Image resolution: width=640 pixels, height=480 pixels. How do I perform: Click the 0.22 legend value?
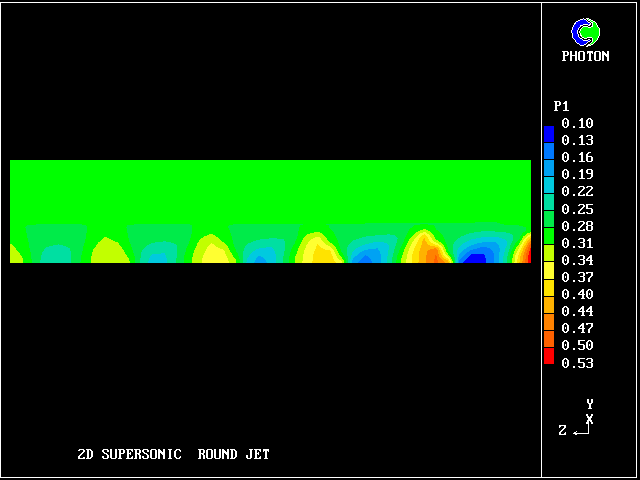(577, 191)
